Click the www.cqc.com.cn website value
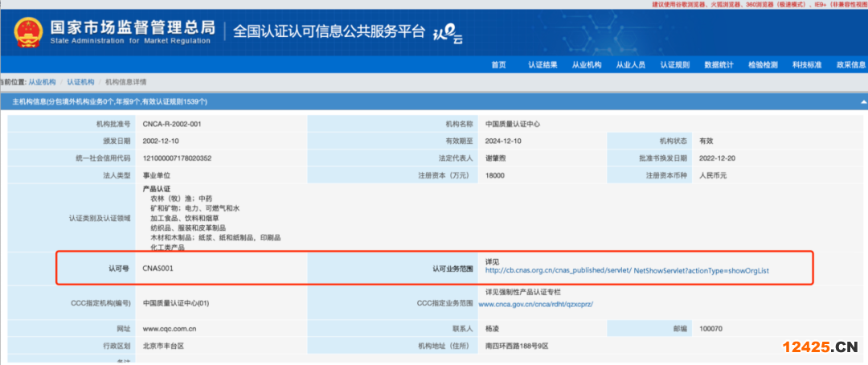Screen dimensions: 868x365 pyautogui.click(x=170, y=329)
